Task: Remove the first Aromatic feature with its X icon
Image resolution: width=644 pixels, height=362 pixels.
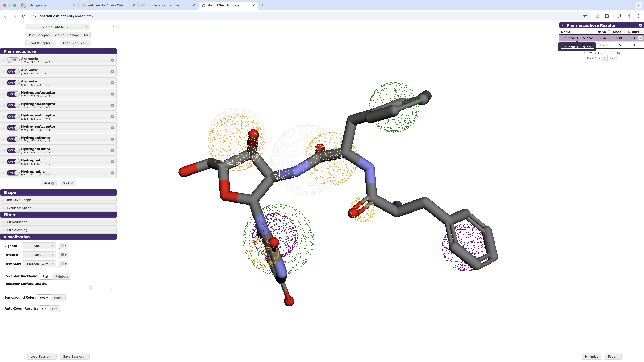Action: 112,60
